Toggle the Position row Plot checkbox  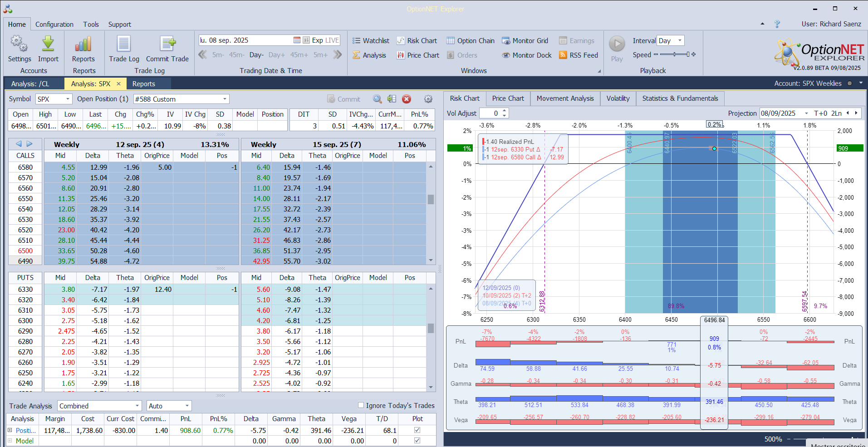417,430
